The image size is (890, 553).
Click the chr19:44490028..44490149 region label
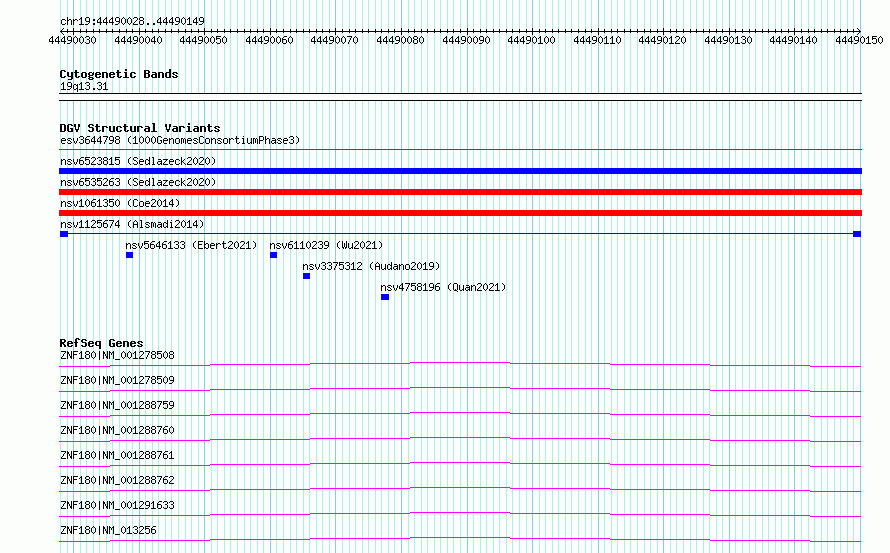point(132,22)
